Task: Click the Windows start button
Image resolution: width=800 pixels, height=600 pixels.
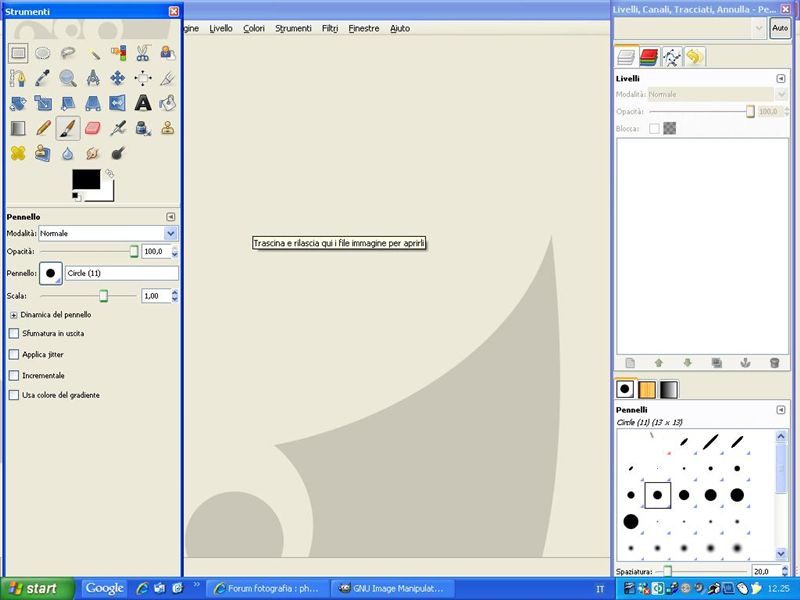Action: [37, 588]
